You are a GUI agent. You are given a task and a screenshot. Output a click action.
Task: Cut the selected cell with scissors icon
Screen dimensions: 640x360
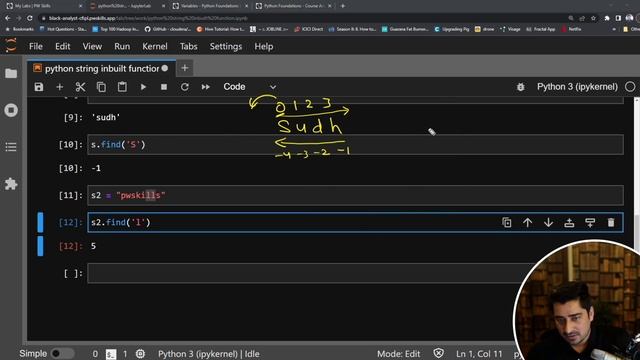(80, 87)
